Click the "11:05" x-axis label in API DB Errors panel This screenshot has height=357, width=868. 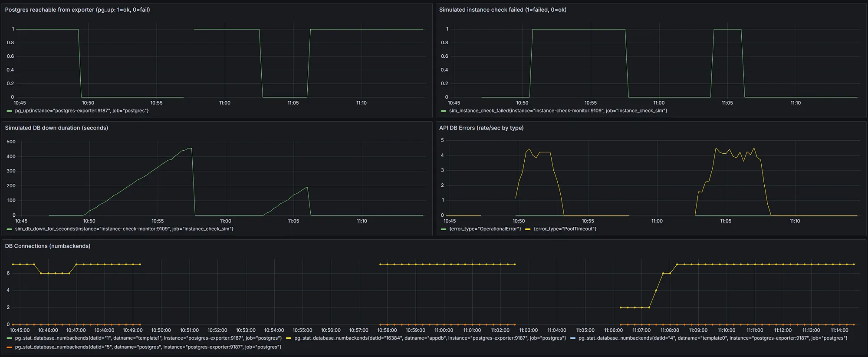pyautogui.click(x=726, y=221)
